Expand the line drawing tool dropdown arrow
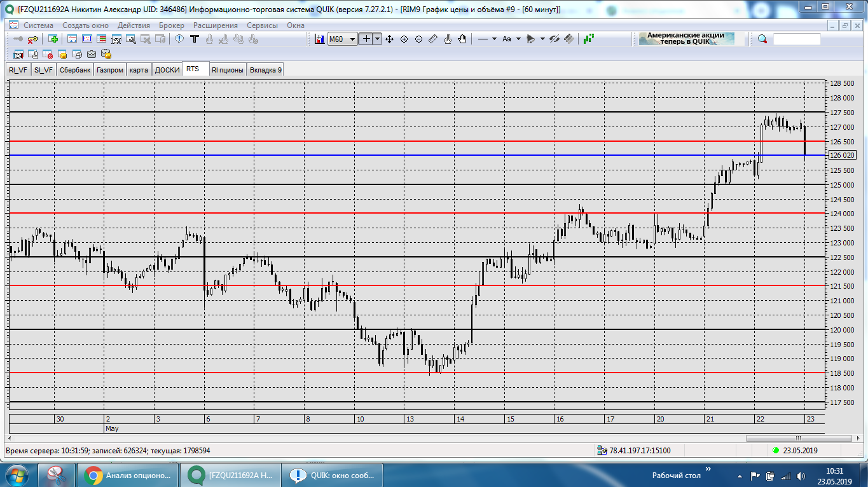The width and height of the screenshot is (868, 487). (495, 39)
